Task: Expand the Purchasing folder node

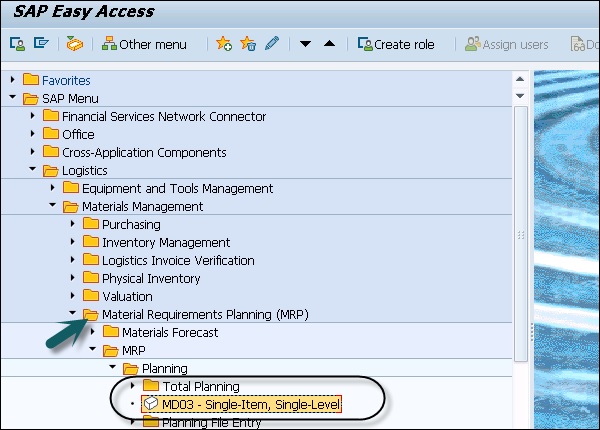Action: pyautogui.click(x=73, y=224)
